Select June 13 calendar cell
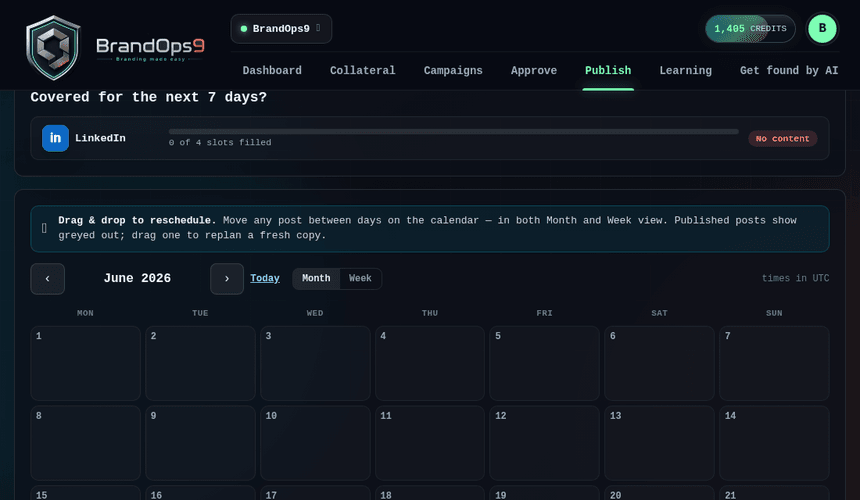This screenshot has width=860, height=500. pos(659,443)
